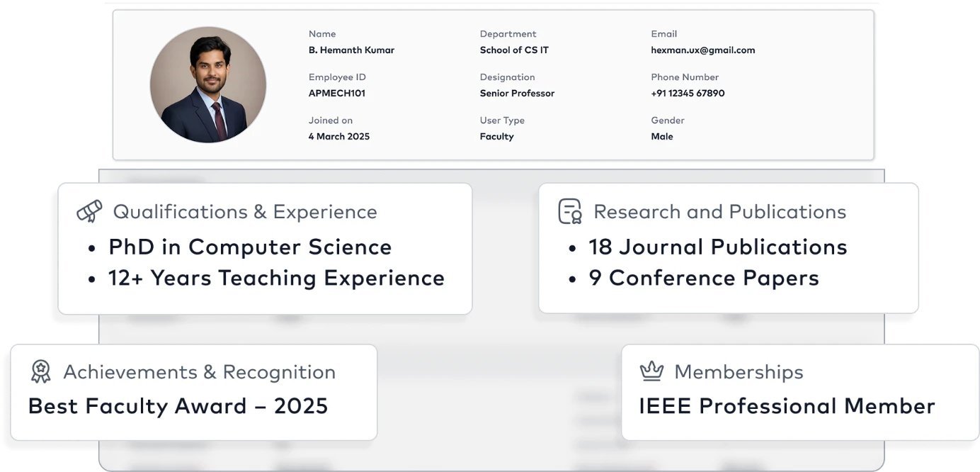Click the award ribbon icon beside Achievements
The width and height of the screenshot is (980, 472).
[41, 371]
